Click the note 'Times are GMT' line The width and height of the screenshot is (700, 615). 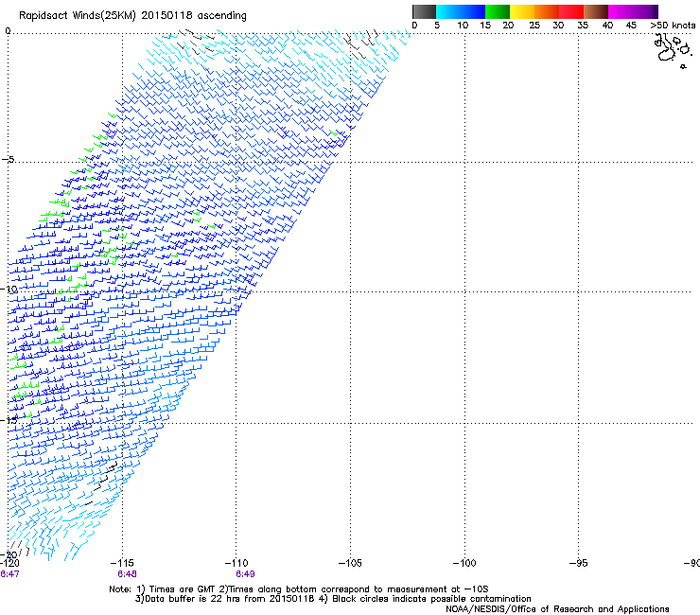pos(299,589)
